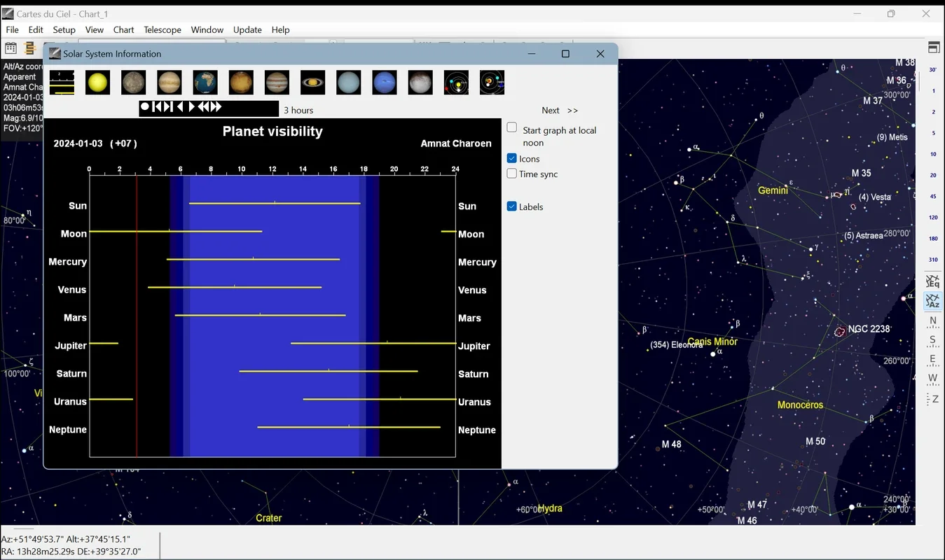This screenshot has height=560, width=945.
Task: Click the calendar icon in main toolbar
Action: point(11,48)
